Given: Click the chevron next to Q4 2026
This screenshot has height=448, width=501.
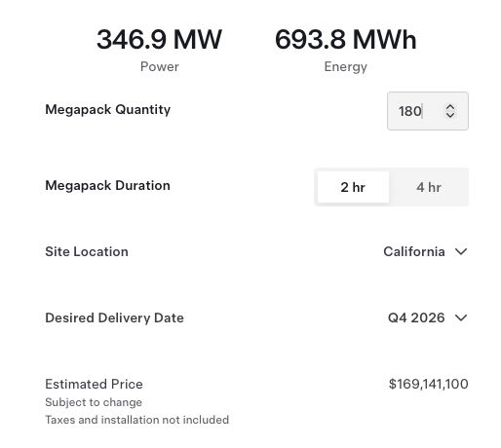Looking at the screenshot, I should tap(461, 317).
